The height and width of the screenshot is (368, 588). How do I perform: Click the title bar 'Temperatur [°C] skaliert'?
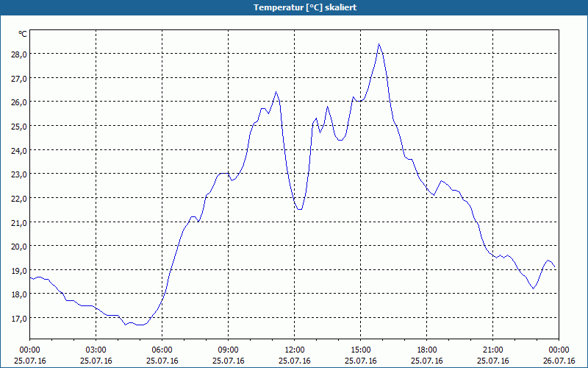coord(305,7)
